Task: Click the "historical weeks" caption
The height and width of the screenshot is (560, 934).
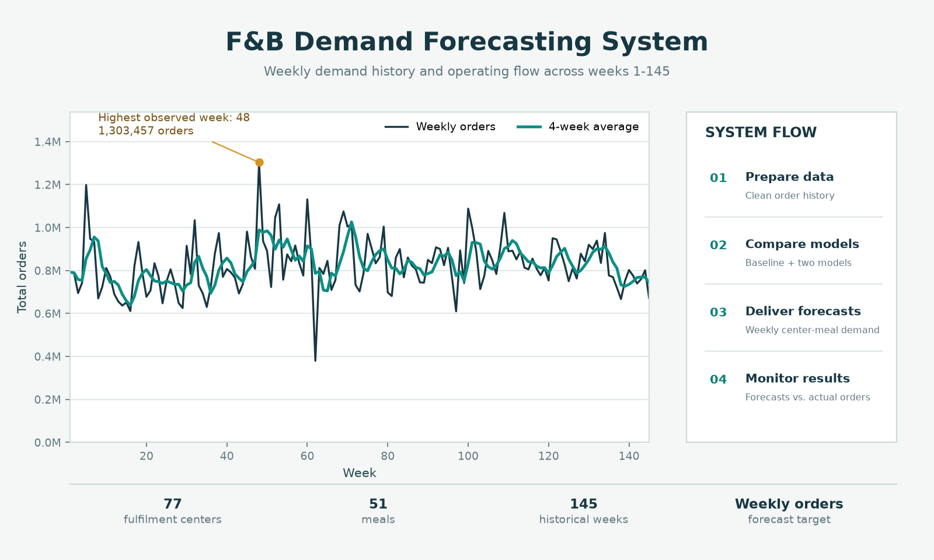Action: point(584,520)
